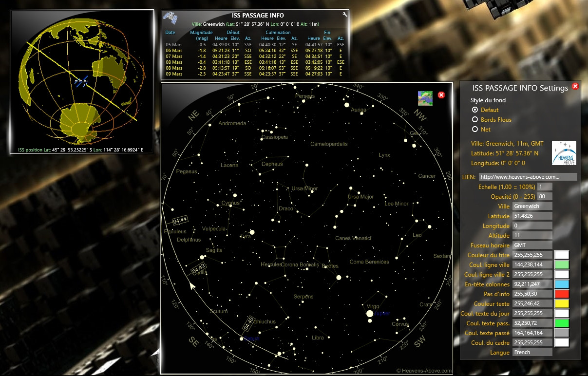
Task: Click the Latitude field 51.4826
Action: [x=532, y=216]
